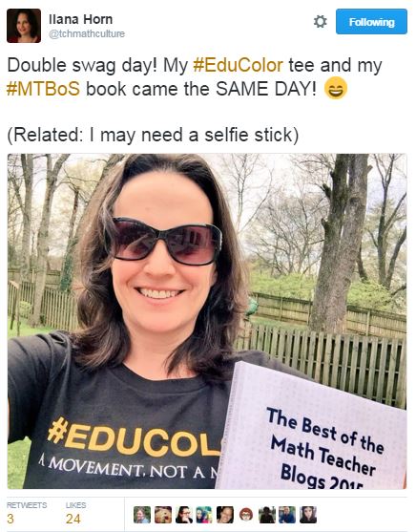
Task: Open first liker avatar in row
Action: [x=142, y=515]
